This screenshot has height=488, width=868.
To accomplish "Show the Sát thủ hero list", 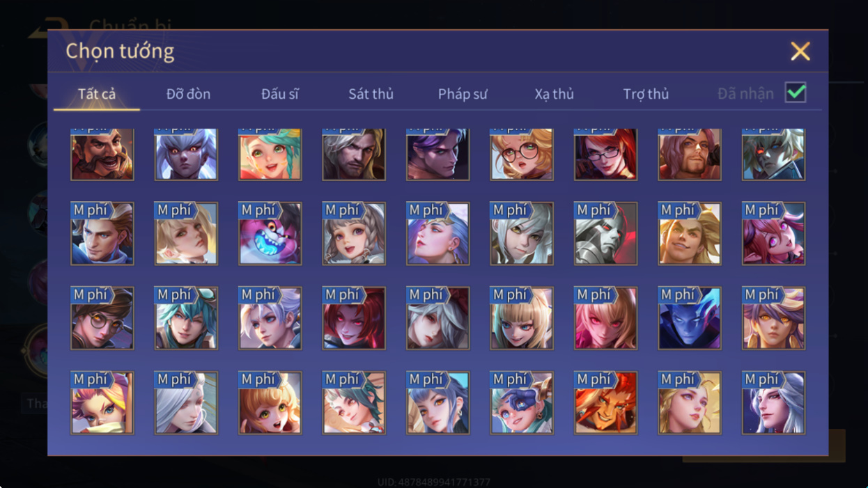I will (371, 94).
